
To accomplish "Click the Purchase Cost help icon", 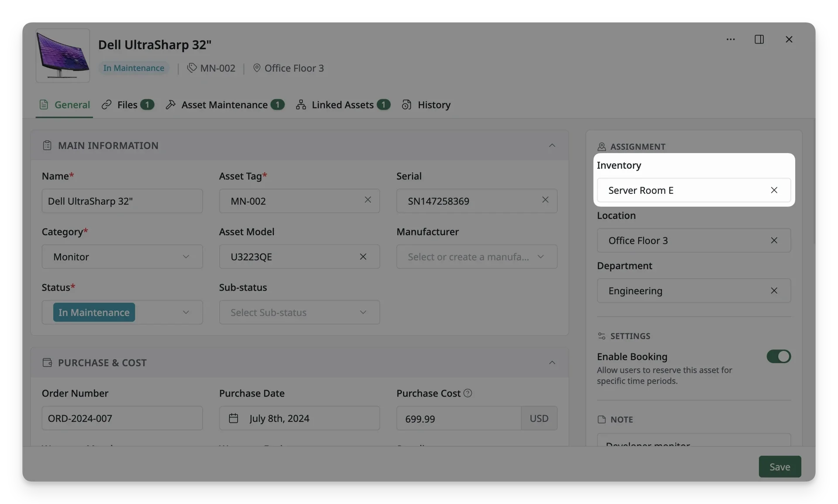I will click(467, 393).
